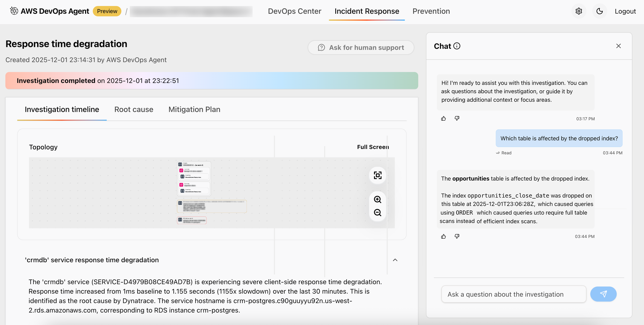Thumbs up the greeting chat message
The image size is (644, 325).
[x=444, y=118]
